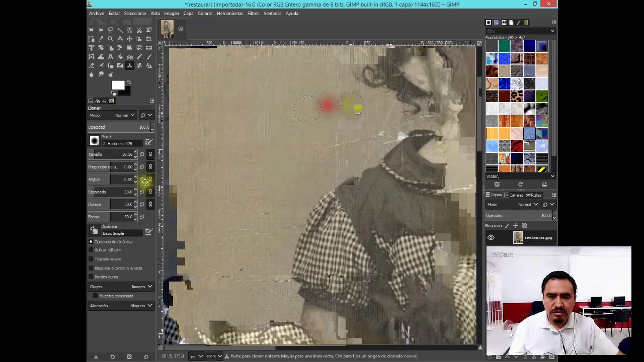Click the black background color swatch

click(127, 92)
